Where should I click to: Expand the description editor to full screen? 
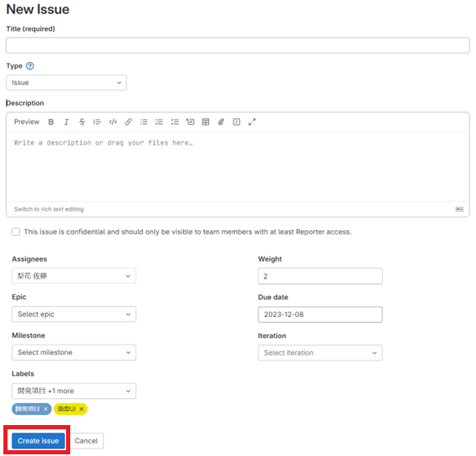click(x=252, y=122)
